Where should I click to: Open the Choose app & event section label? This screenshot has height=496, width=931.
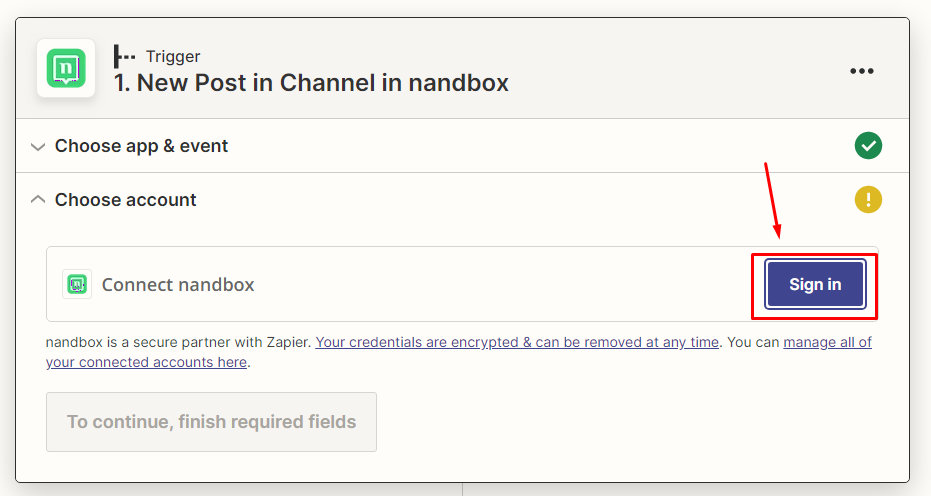tap(141, 146)
